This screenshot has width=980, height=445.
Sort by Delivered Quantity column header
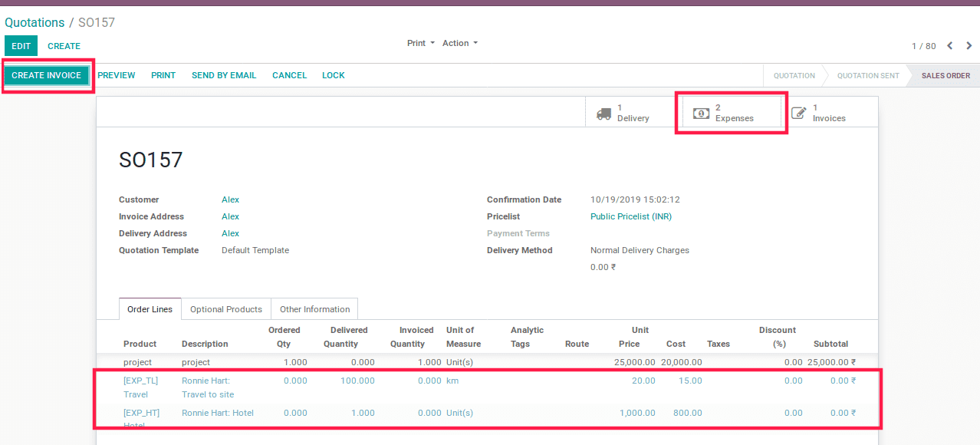[x=345, y=337]
